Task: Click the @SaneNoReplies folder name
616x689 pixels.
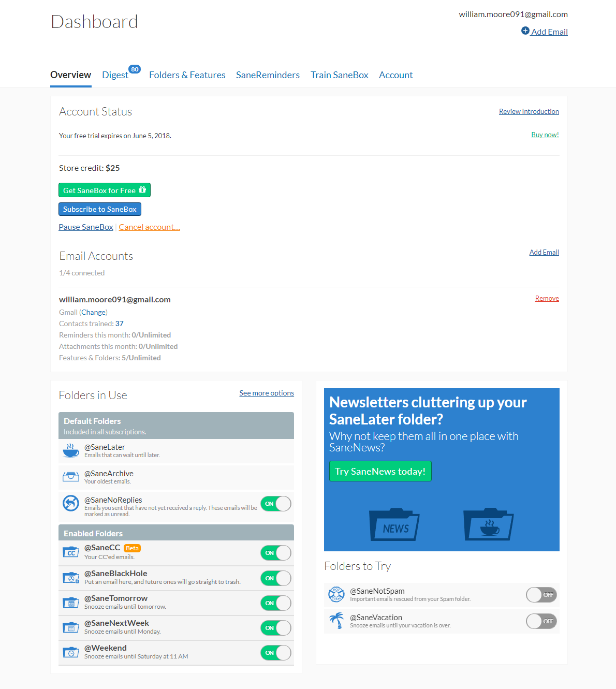Action: coord(113,500)
